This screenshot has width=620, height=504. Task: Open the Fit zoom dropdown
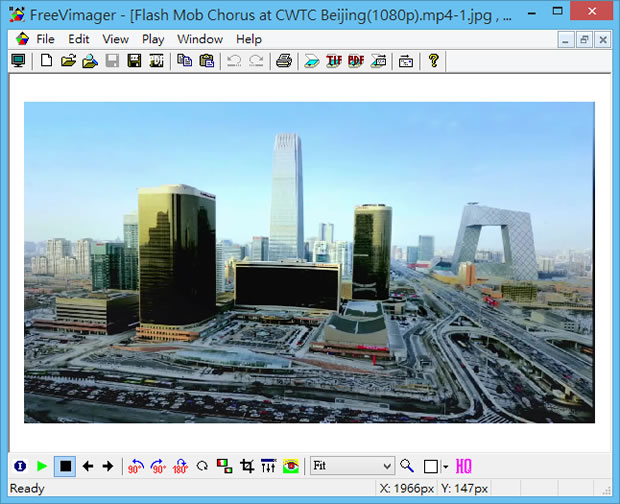352,466
